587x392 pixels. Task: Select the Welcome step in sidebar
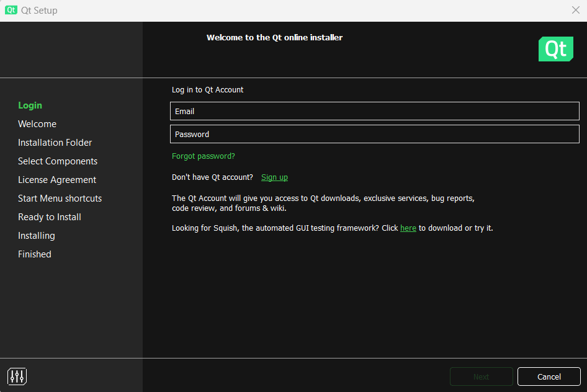(37, 124)
